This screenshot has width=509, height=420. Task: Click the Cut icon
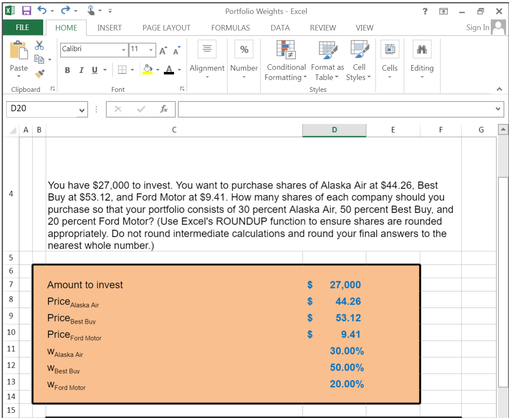[40, 44]
